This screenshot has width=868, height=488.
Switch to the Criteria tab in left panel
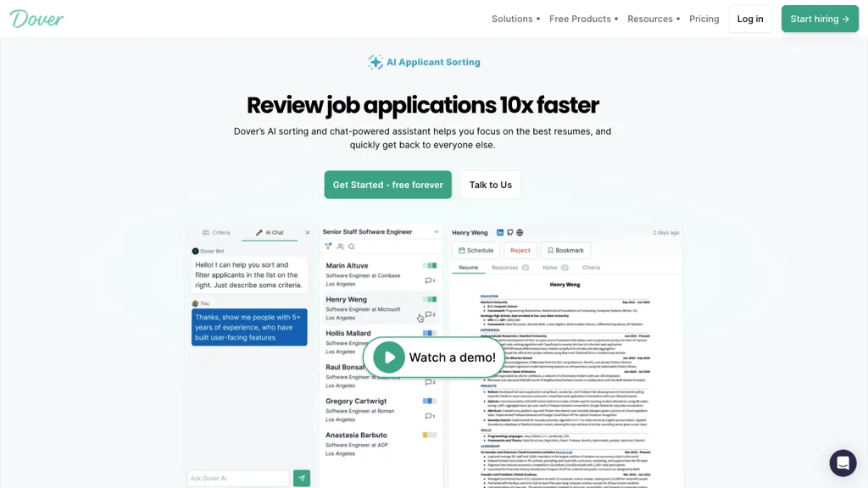click(216, 232)
